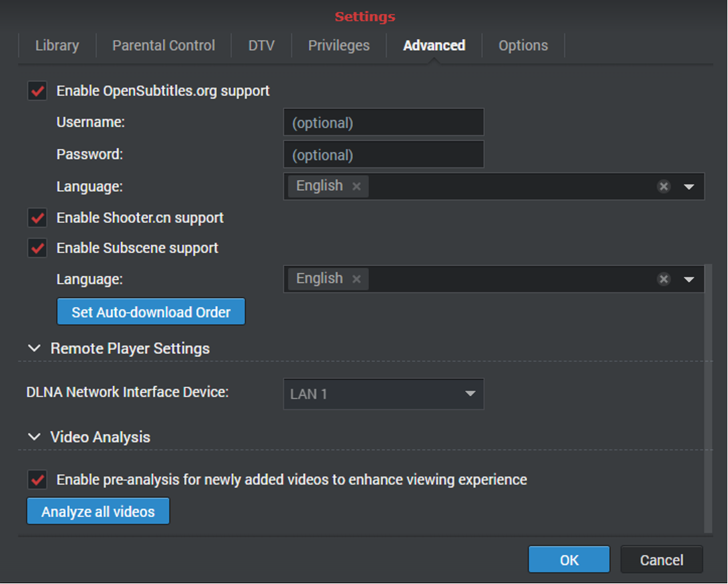Remove English tag from OpenSubtitles language
This screenshot has height=584, width=728.
pos(357,186)
